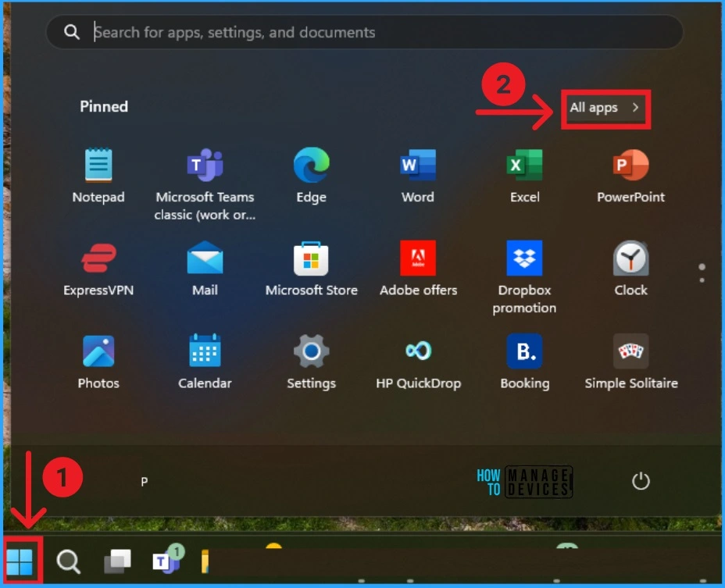Open the Photos app
725x588 pixels.
[x=98, y=363]
